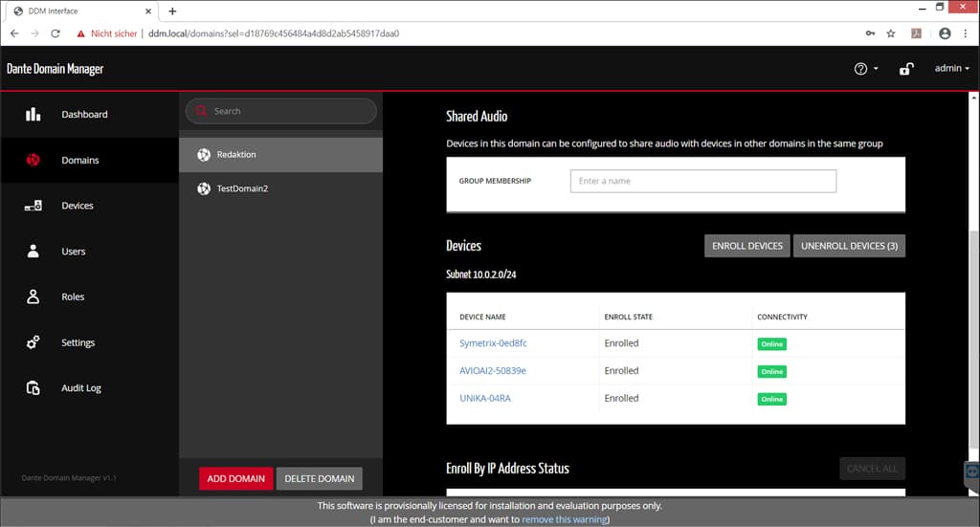Click the Dante Domain Manager title
980x527 pixels.
pyautogui.click(x=55, y=69)
